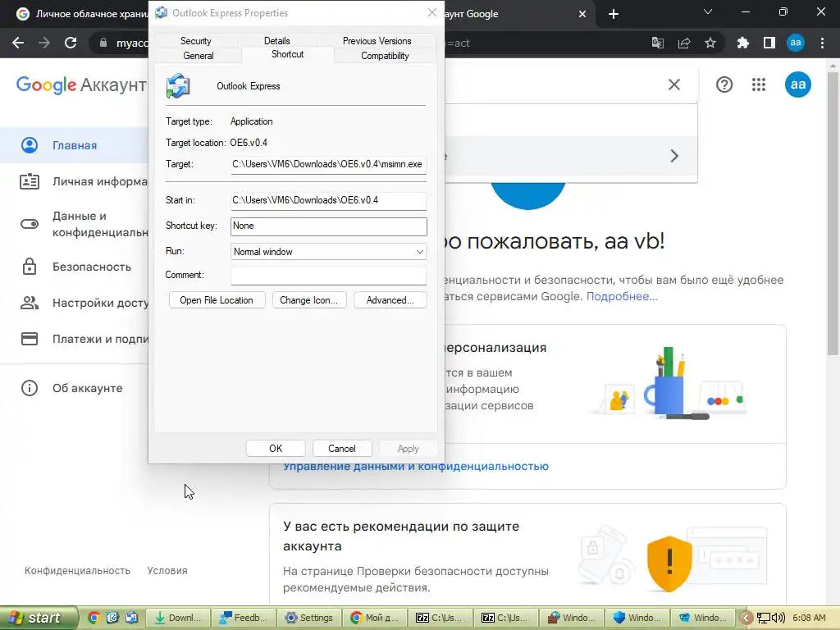The width and height of the screenshot is (840, 630).
Task: Open Об аккаунте sidebar item
Action: point(74,388)
